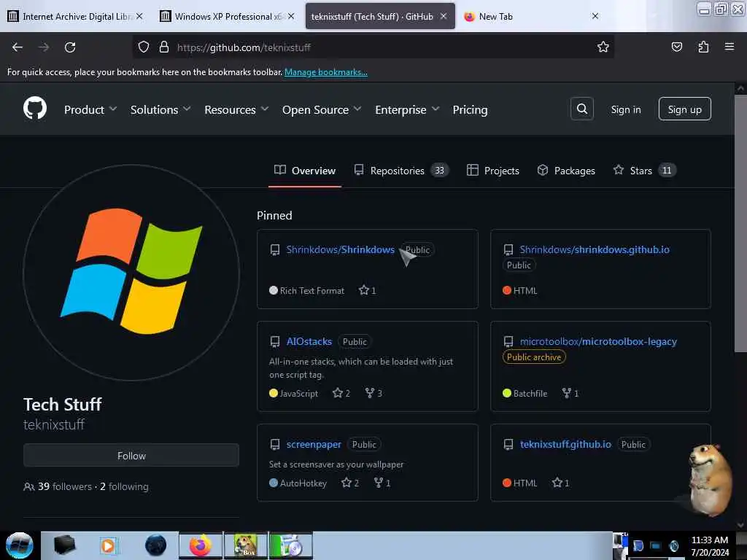
Task: Expand the Enterprise dropdown menu
Action: (407, 110)
